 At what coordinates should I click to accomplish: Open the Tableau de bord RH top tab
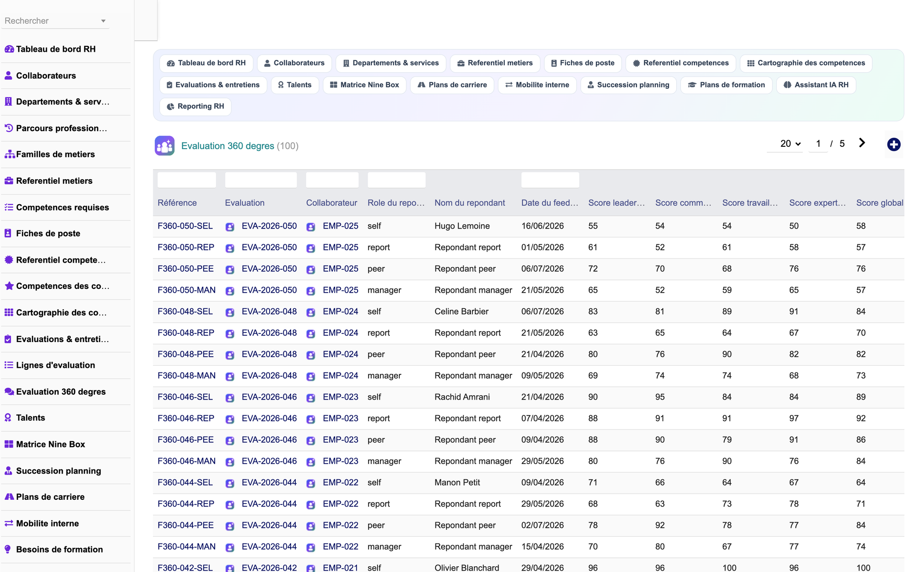pyautogui.click(x=206, y=63)
